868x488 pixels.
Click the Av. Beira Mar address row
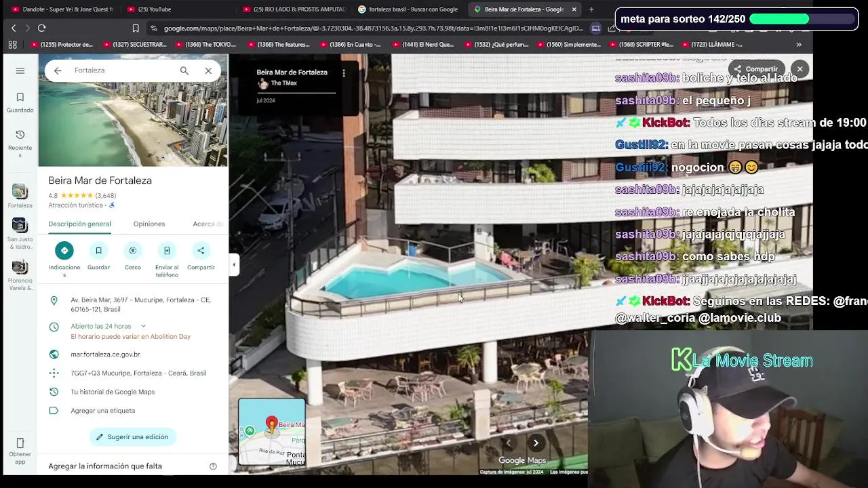point(133,304)
